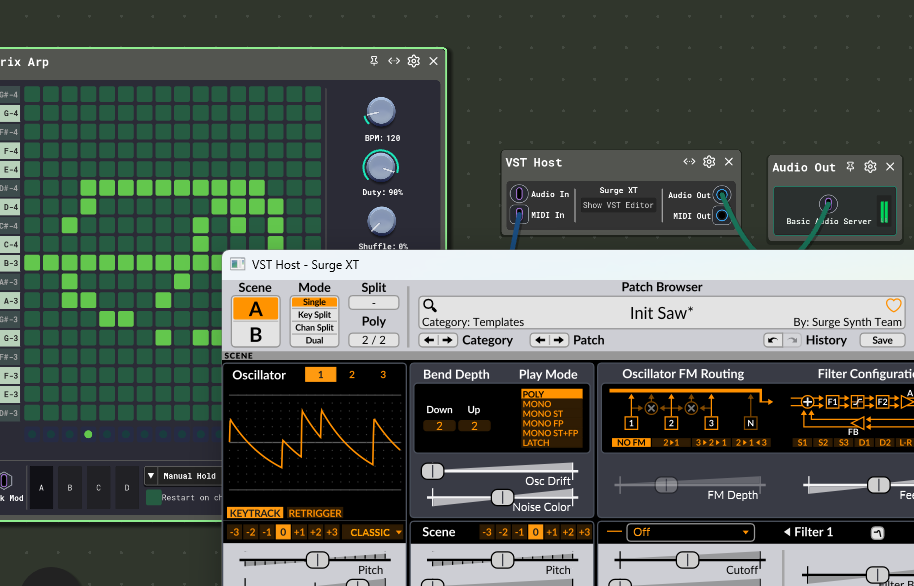Open the Filter 1 arrow menu

point(787,532)
